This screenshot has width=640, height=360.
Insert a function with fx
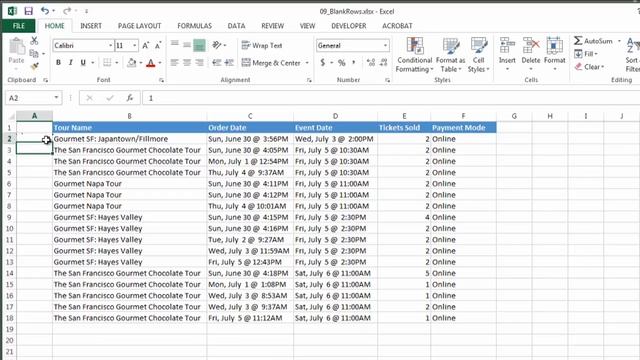click(129, 98)
